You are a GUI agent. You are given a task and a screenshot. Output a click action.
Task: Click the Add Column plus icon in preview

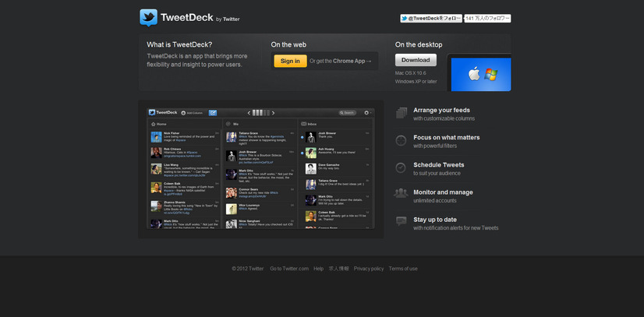183,113
